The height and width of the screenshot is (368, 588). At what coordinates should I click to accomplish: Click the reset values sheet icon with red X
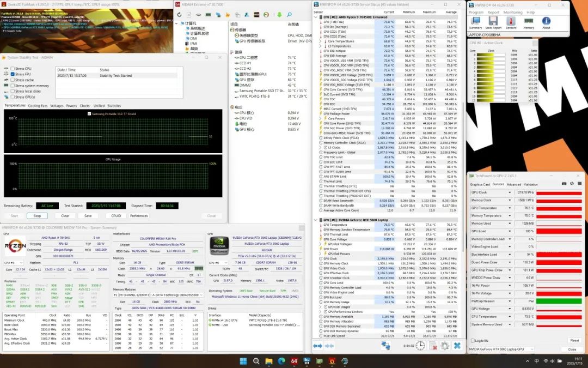pos(433,346)
